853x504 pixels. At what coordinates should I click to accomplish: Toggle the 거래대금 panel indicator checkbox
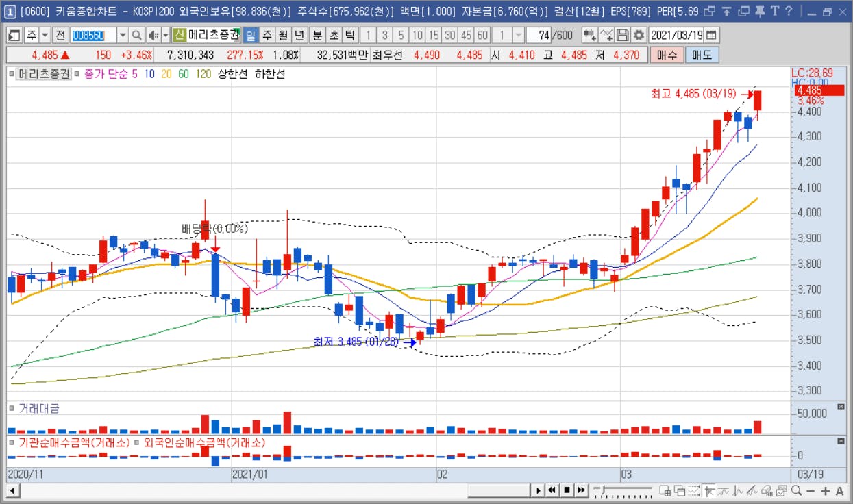12,409
